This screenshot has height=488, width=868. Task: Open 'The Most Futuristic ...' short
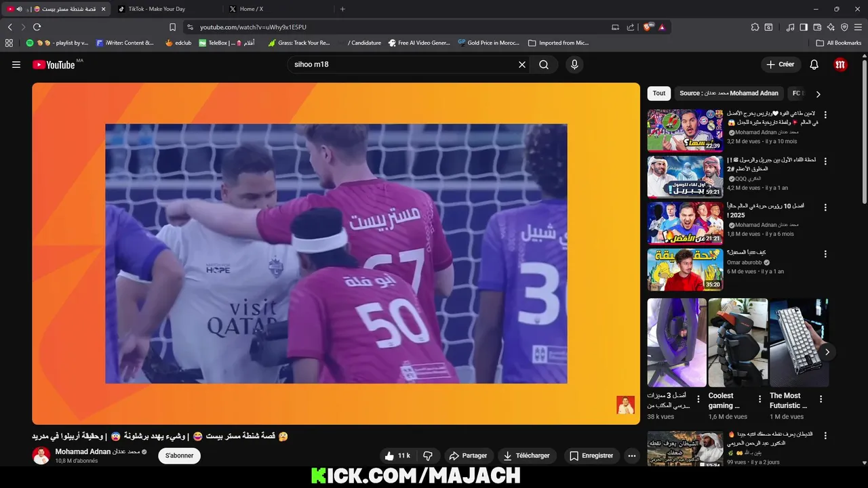click(x=799, y=343)
